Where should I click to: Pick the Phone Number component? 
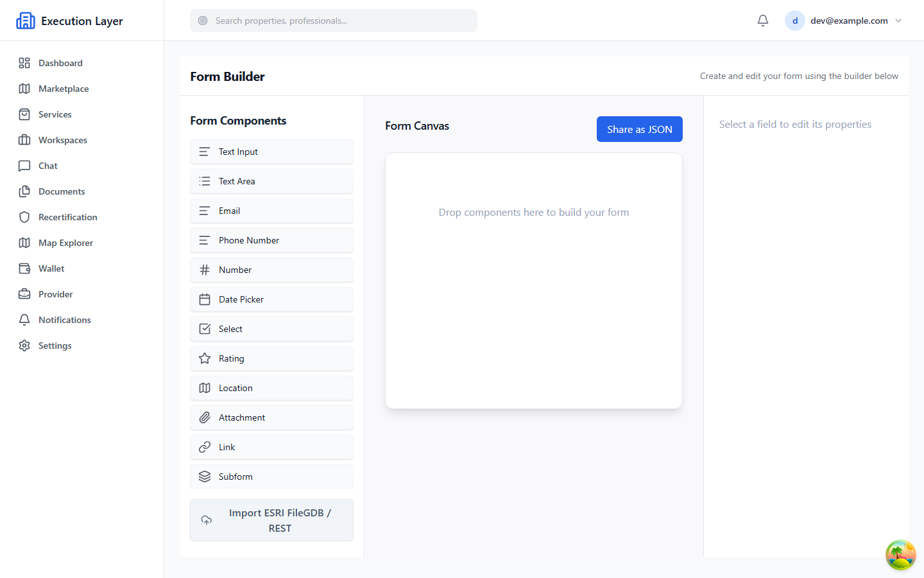(x=271, y=240)
